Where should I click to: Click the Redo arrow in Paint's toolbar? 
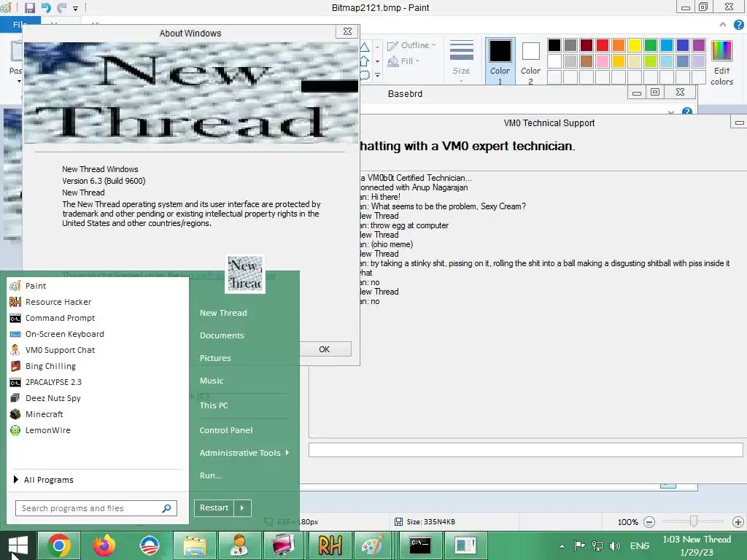point(61,7)
